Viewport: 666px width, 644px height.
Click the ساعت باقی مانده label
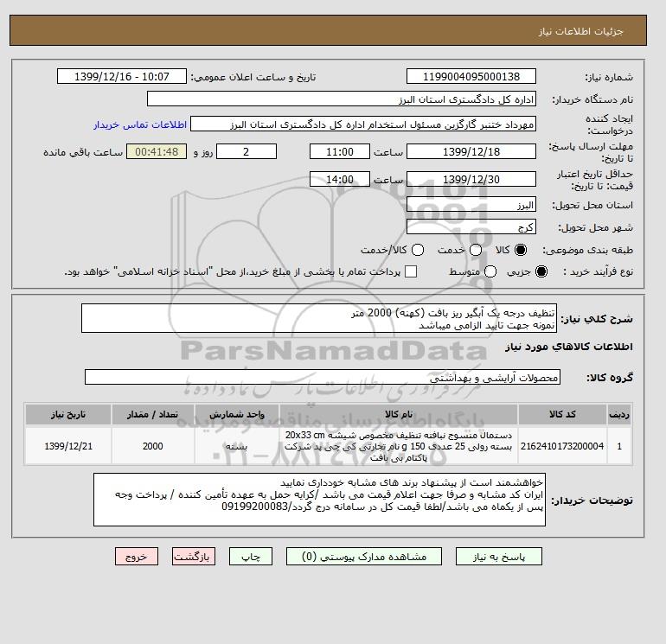coord(83,152)
